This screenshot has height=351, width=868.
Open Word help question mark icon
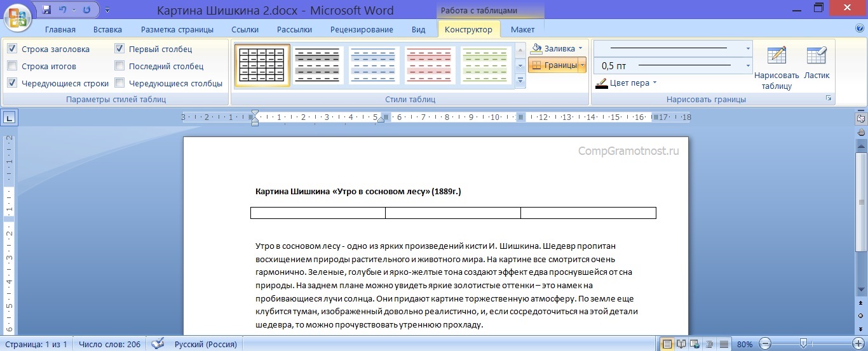(x=859, y=29)
